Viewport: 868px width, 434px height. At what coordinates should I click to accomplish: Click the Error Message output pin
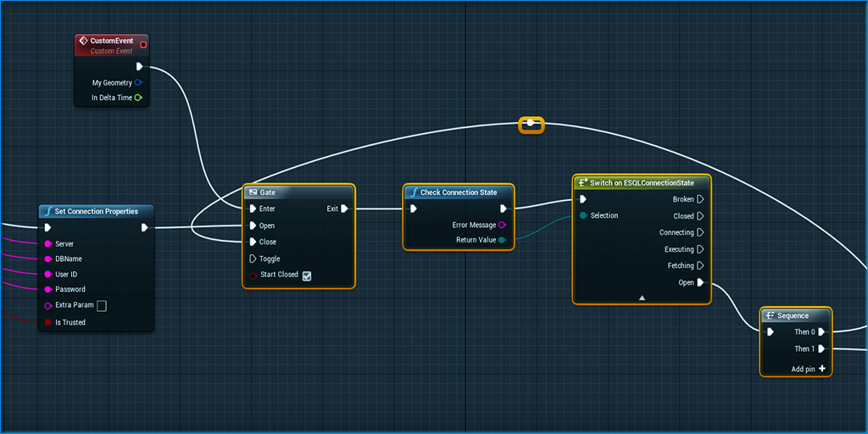503,225
